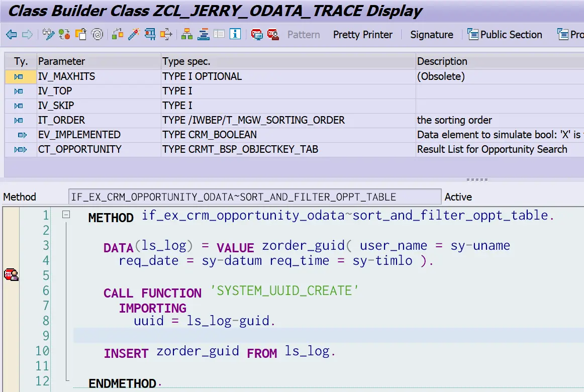Click the exporting type icon for EV_IMPLEMENTED

(x=22, y=135)
